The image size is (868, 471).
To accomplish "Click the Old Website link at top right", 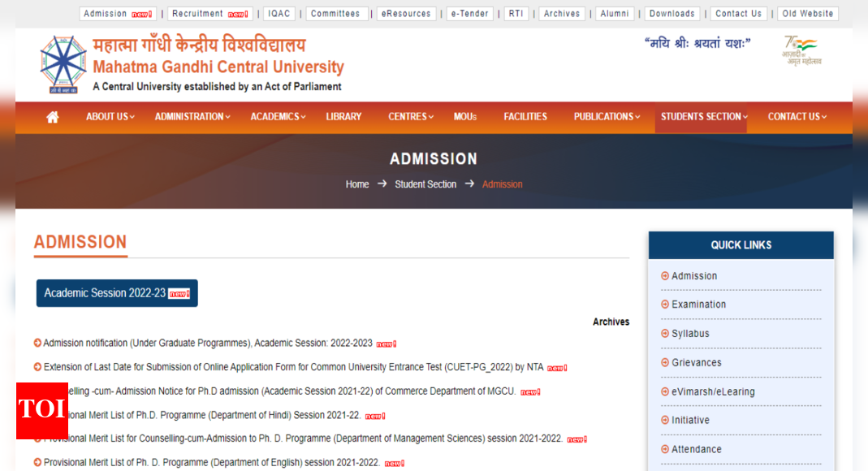I will tap(807, 13).
